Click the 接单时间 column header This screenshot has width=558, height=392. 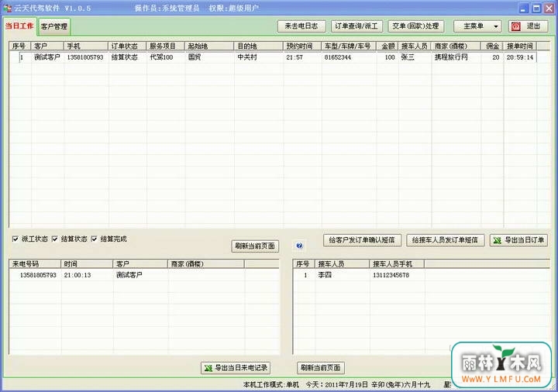tap(521, 46)
